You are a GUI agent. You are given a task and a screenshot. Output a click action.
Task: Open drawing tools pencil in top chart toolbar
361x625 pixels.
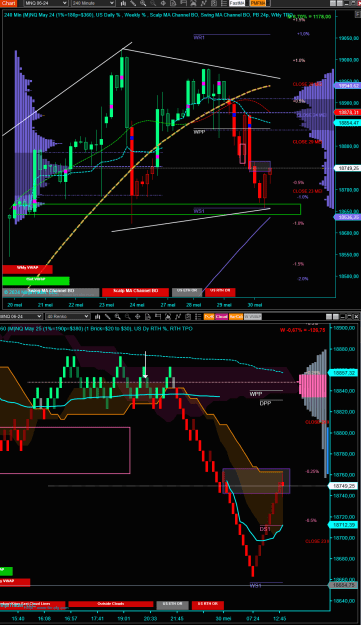click(x=133, y=3)
